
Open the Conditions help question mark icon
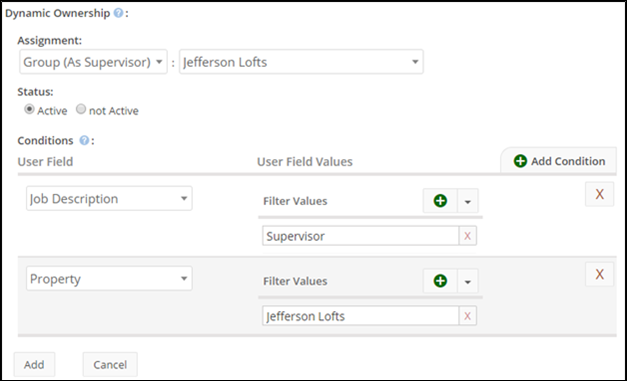tap(84, 140)
